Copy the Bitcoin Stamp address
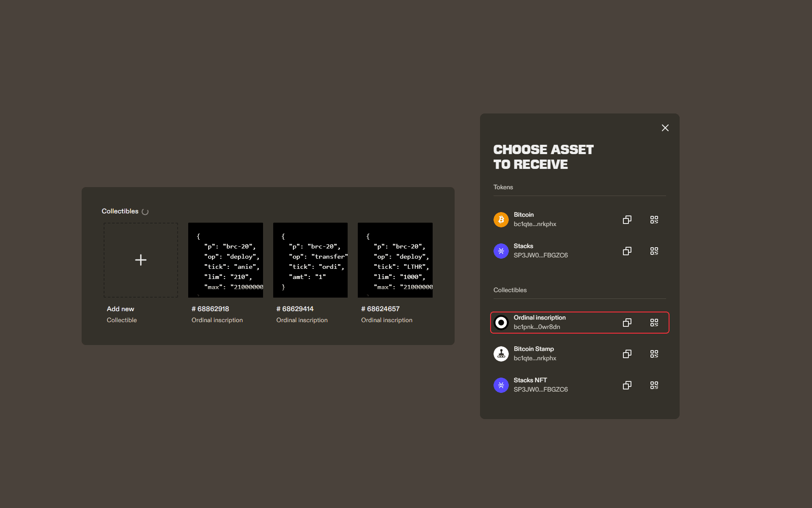This screenshot has height=508, width=812. 627,354
